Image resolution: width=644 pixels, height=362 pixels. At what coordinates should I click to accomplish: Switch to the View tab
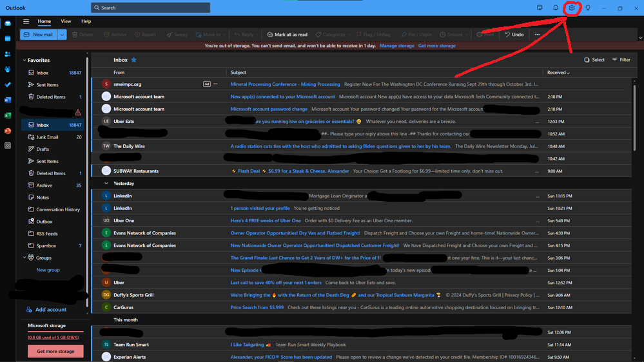click(x=66, y=21)
